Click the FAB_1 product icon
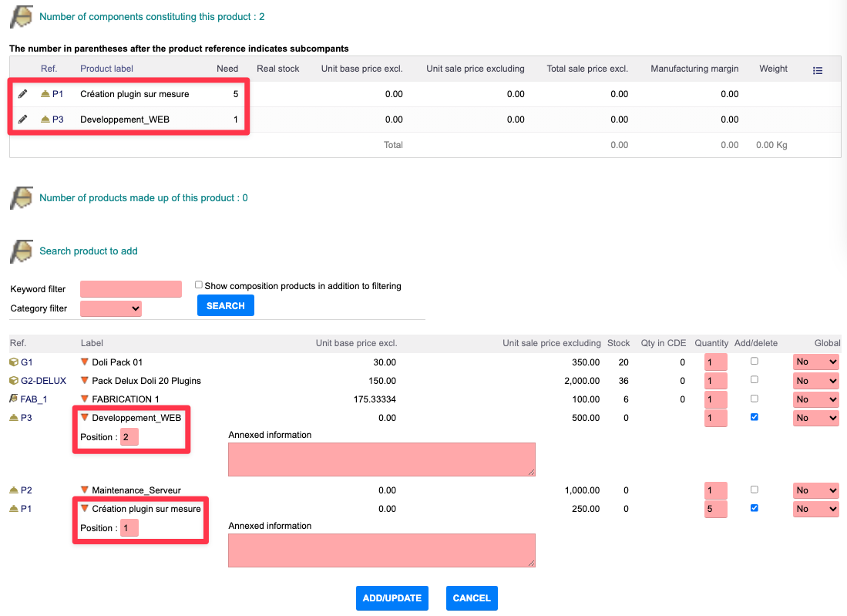847x616 pixels. (x=14, y=399)
